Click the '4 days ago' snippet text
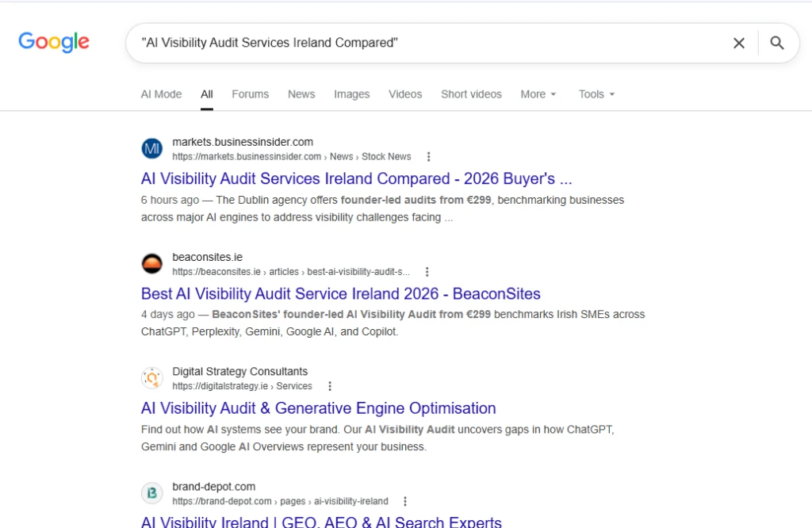This screenshot has width=812, height=528. [x=168, y=314]
